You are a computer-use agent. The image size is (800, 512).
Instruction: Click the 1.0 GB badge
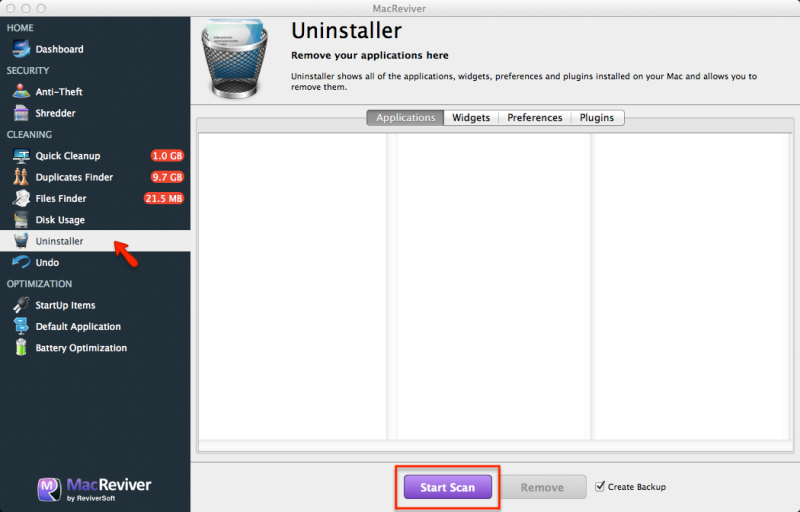[167, 156]
